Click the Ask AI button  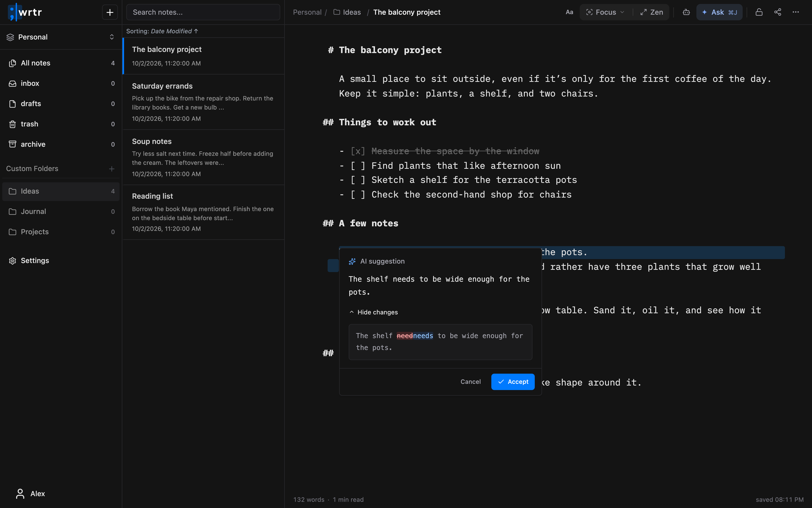(719, 12)
